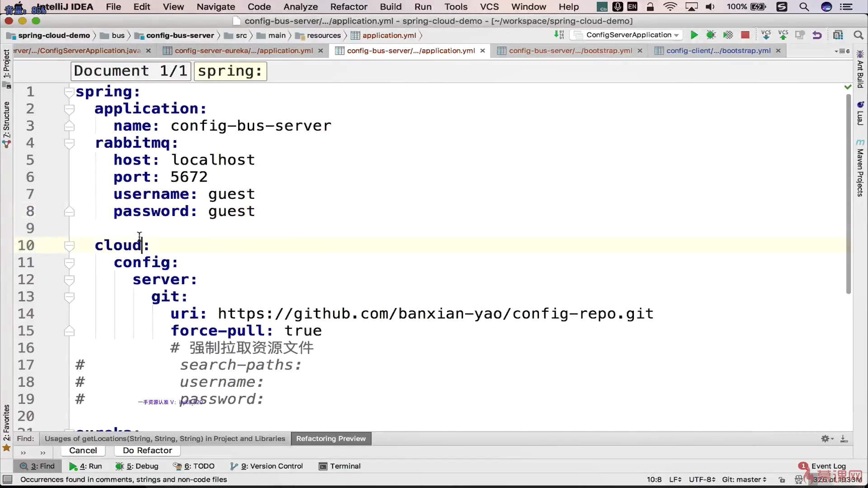Run ConfigServerApplication with green play icon
Viewport: 868px width, 488px height.
click(x=694, y=35)
